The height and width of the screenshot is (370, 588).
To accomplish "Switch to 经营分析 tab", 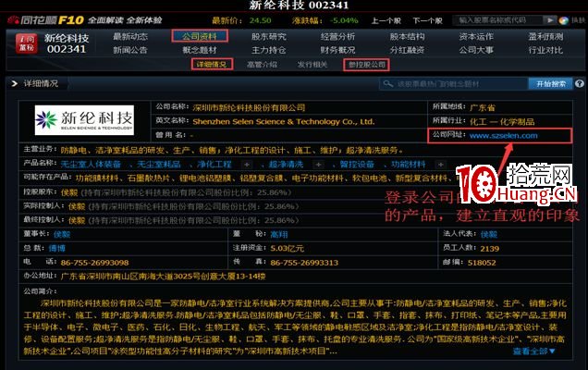I will pos(337,36).
